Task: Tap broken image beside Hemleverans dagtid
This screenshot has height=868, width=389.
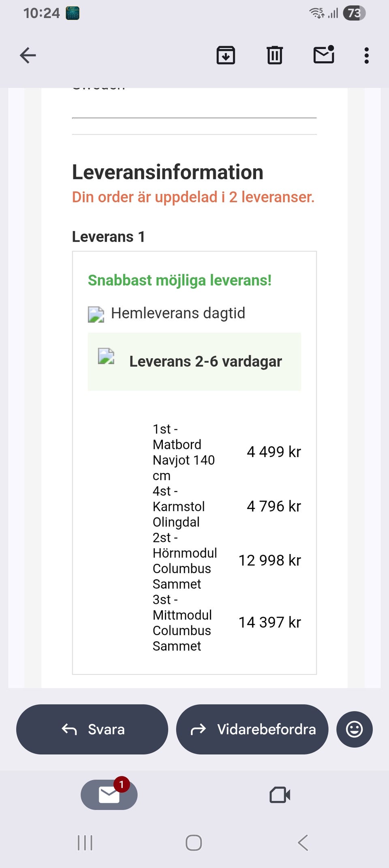Action: tap(96, 314)
